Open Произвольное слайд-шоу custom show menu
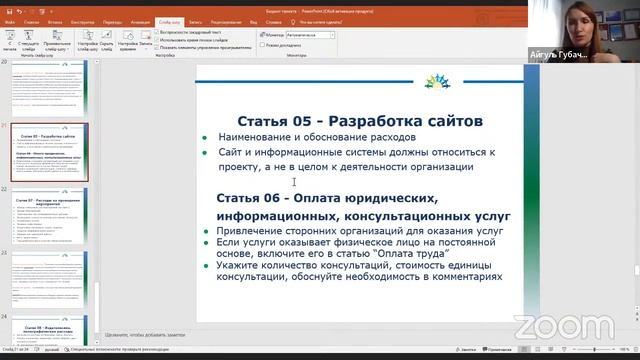The width and height of the screenshot is (640, 360). pyautogui.click(x=57, y=40)
